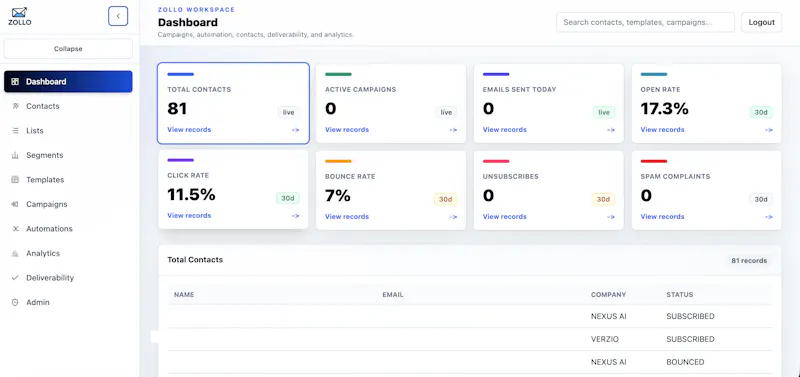Go to Campaigns
Viewport: 800px width, 377px height.
(x=68, y=204)
